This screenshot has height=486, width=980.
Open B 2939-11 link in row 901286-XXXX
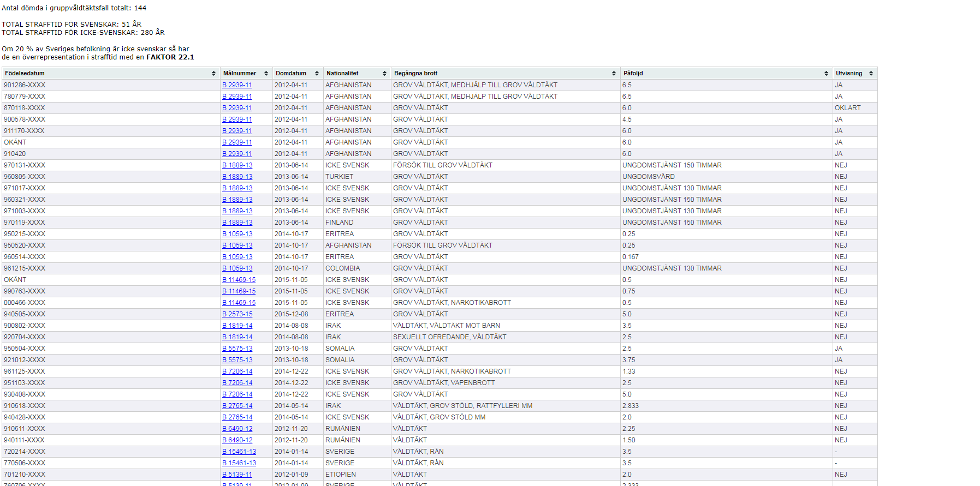point(237,85)
